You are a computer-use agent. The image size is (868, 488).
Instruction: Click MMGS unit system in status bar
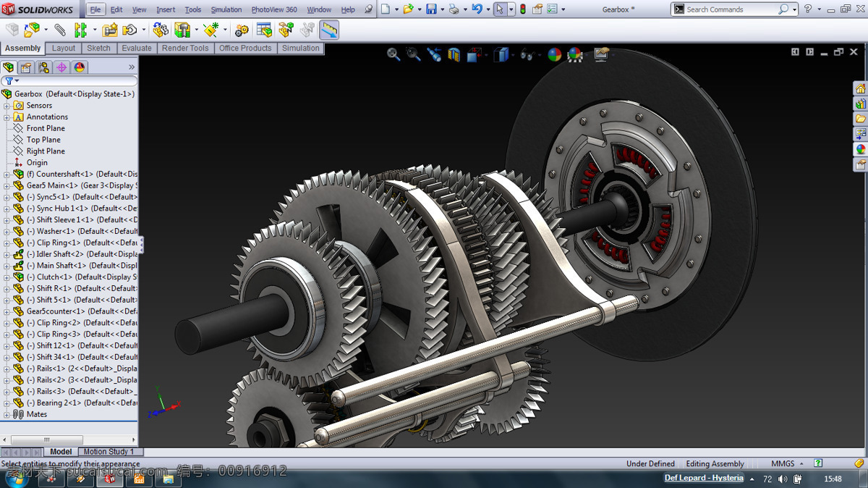coord(783,463)
